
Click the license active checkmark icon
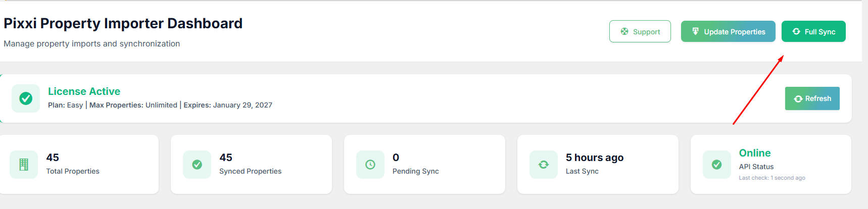(26, 98)
